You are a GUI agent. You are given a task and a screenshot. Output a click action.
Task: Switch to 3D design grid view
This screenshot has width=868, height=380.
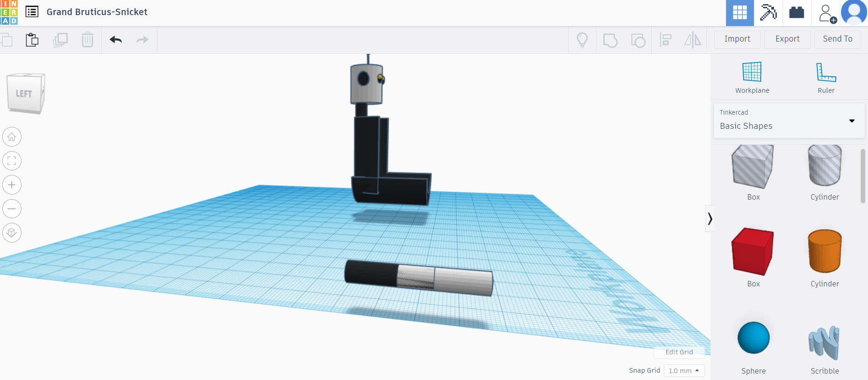[740, 13]
